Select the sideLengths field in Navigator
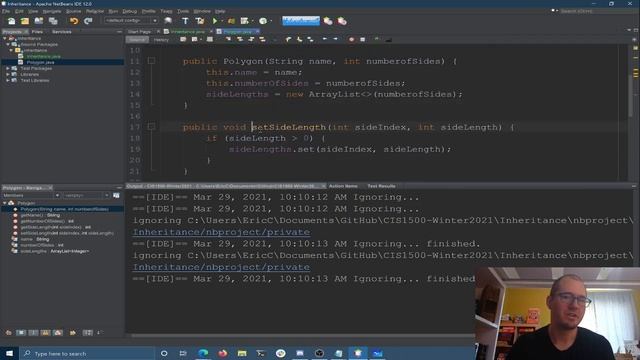The image size is (640, 360). [55, 251]
